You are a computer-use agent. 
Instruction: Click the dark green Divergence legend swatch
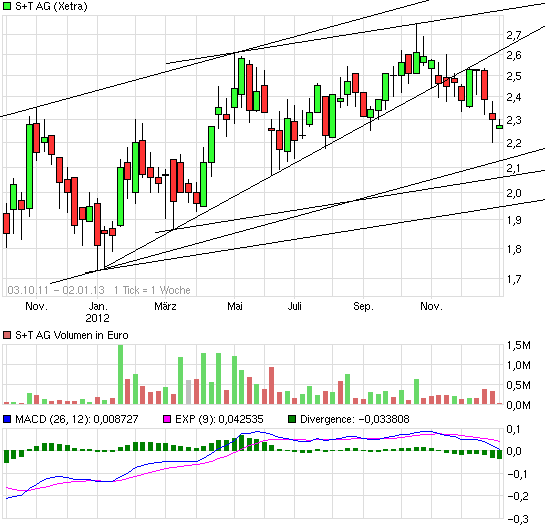point(292,419)
